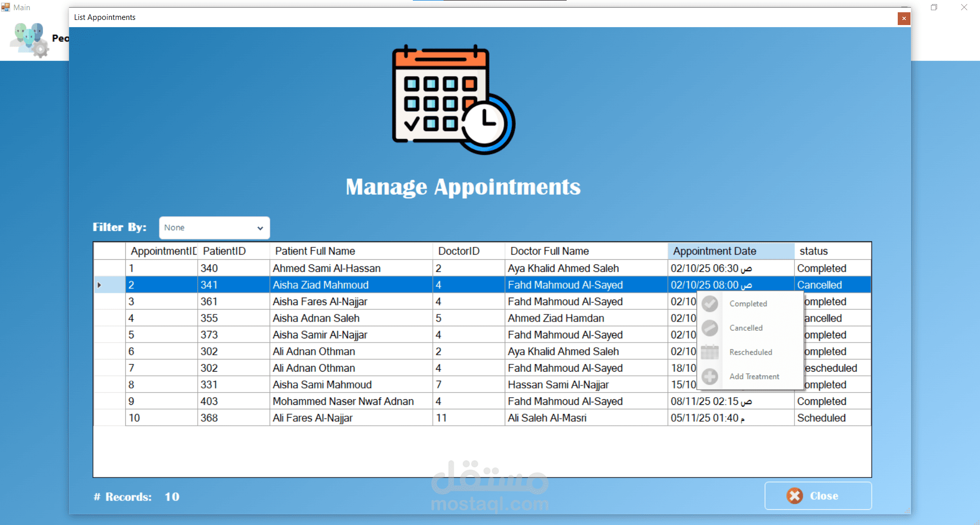Sort by Appointment Date column header
The width and height of the screenshot is (980, 525).
point(731,251)
